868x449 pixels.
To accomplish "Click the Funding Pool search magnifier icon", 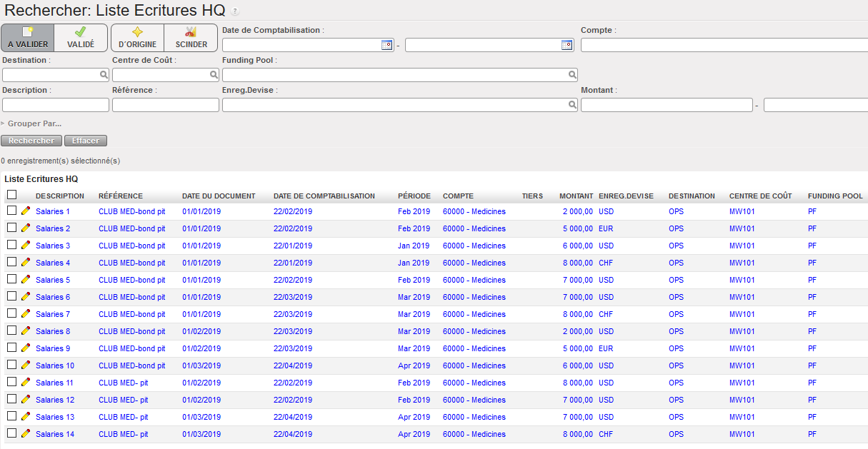I will (x=572, y=75).
